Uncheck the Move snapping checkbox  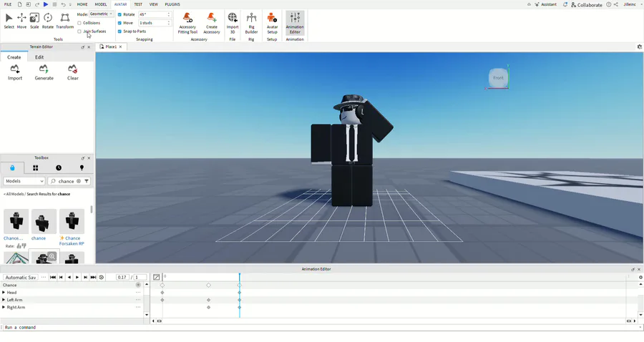pos(119,23)
